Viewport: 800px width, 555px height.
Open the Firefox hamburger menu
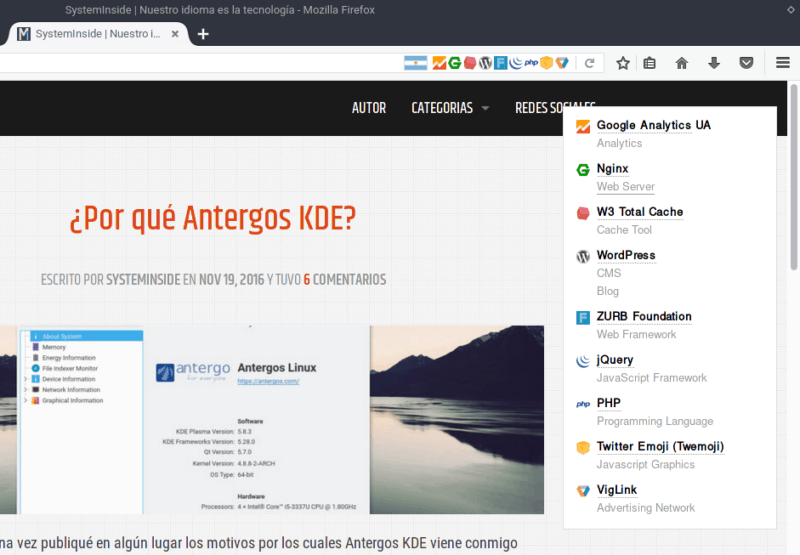(x=782, y=63)
